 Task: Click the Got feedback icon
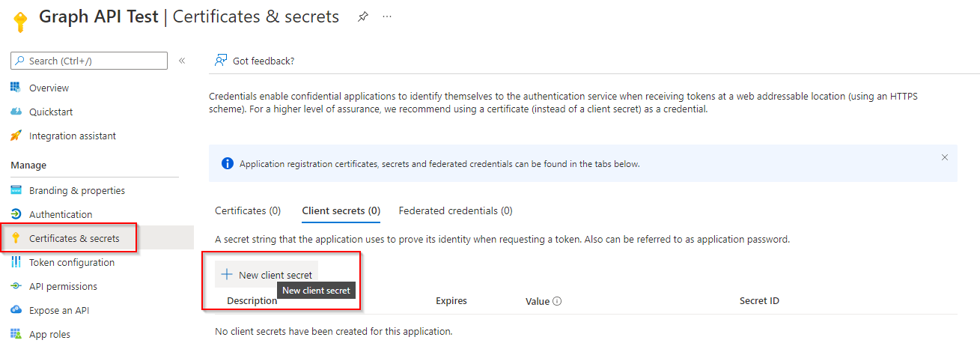click(x=221, y=61)
